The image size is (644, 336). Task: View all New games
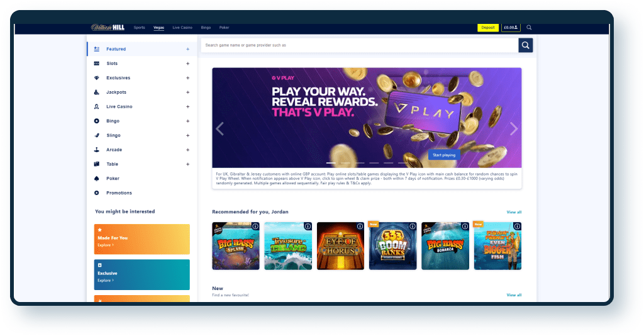point(514,295)
